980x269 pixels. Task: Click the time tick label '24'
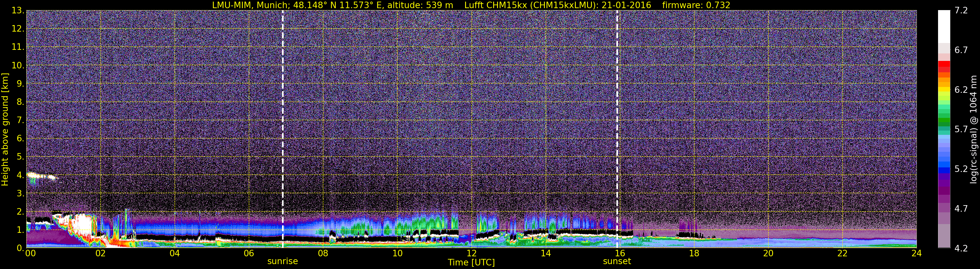point(917,253)
